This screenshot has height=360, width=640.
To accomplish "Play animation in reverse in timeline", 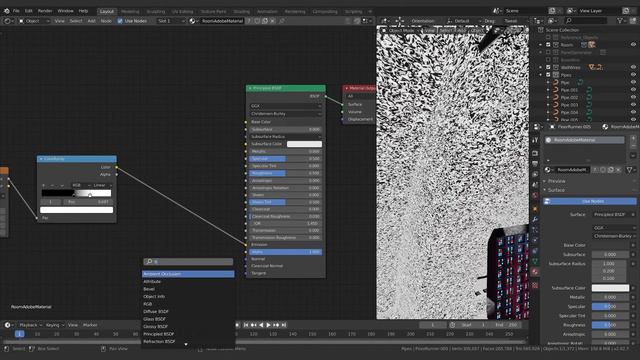I will pyautogui.click(x=261, y=325).
